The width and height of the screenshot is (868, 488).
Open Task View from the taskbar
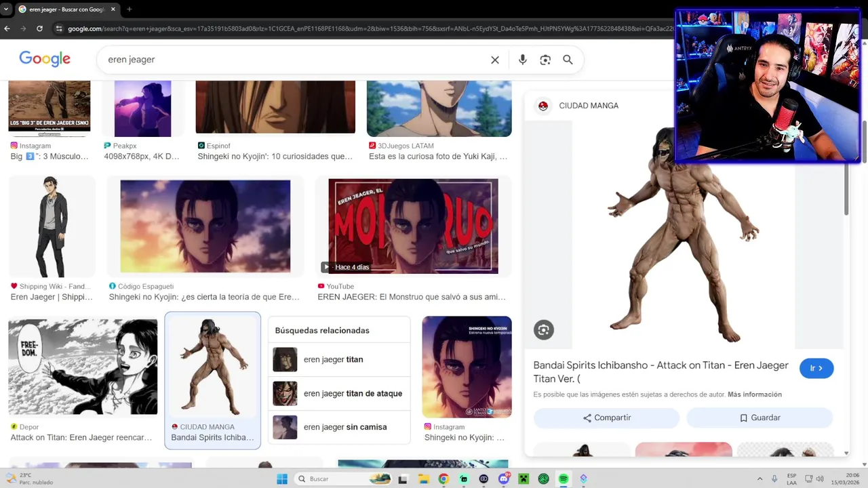[x=403, y=479]
